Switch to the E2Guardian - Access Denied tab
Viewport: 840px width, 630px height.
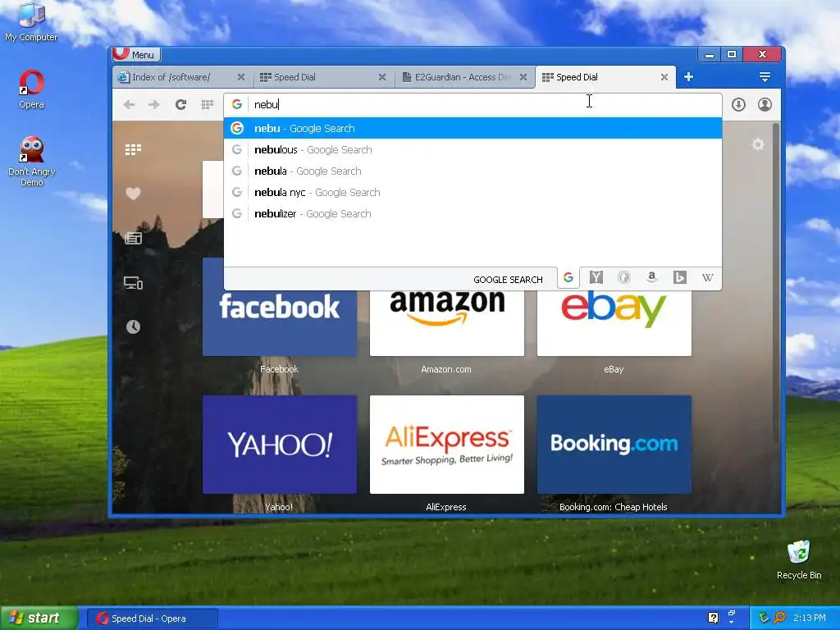pos(464,77)
